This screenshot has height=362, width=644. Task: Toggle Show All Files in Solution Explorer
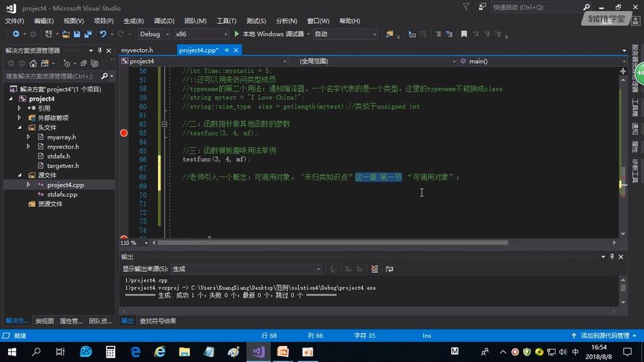94,63
